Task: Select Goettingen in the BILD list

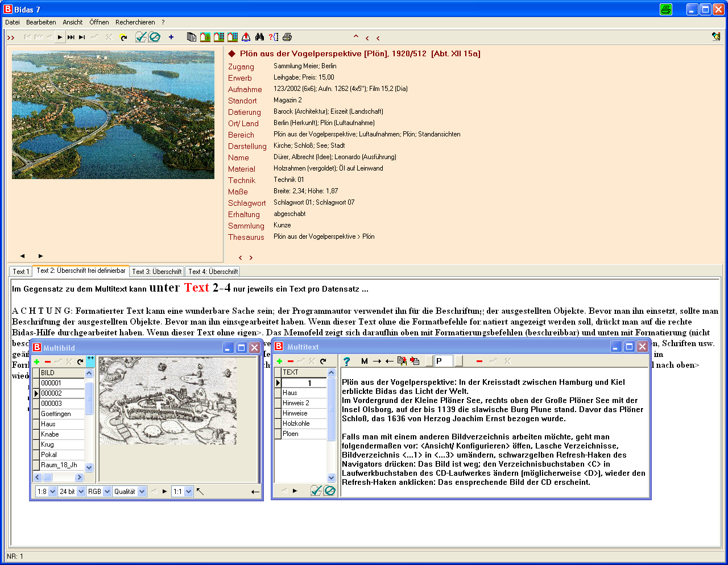Action: pos(62,414)
